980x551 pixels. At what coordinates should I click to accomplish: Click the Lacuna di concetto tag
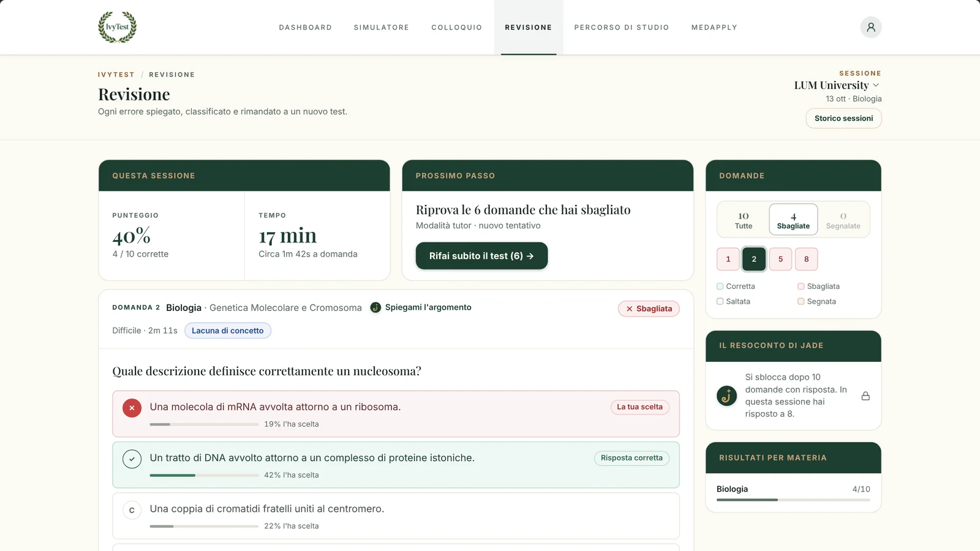coord(228,331)
